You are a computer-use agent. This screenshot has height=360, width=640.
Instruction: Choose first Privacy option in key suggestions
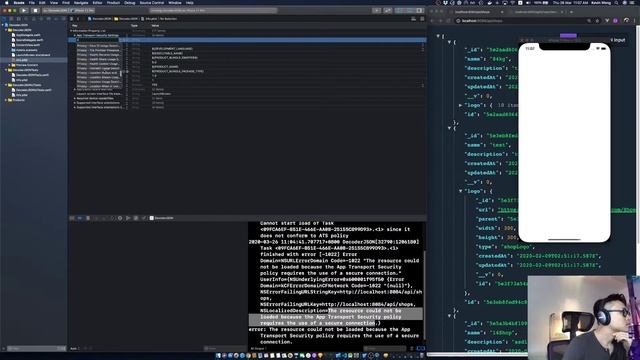point(98,46)
